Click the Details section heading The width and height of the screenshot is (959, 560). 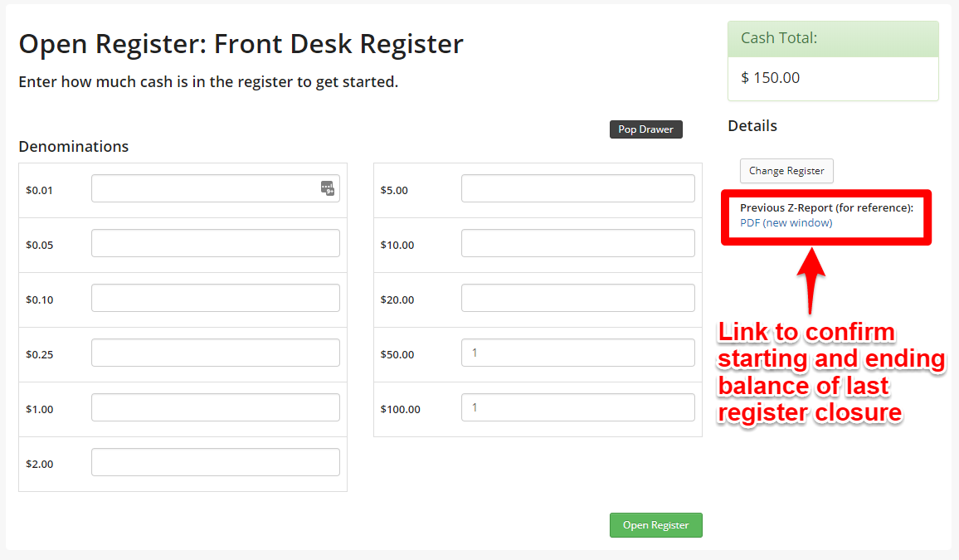point(752,126)
